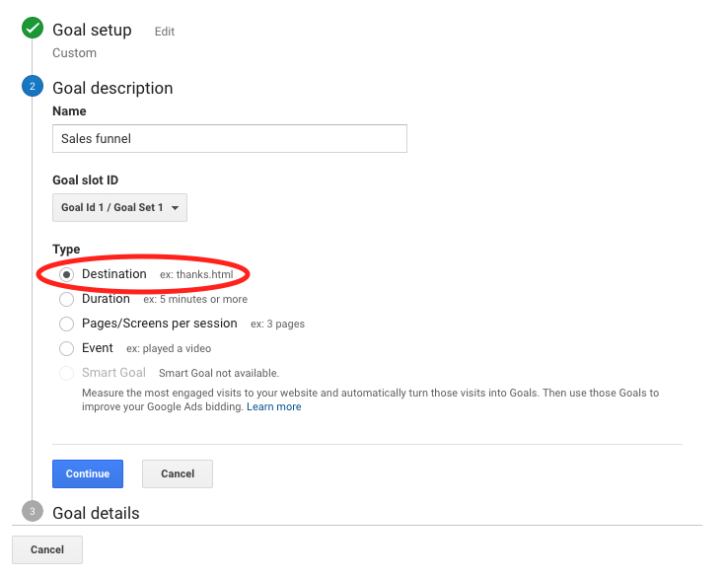Viewport: 728px width, 578px height.
Task: Click the green checkmark Goal setup icon
Action: click(33, 30)
